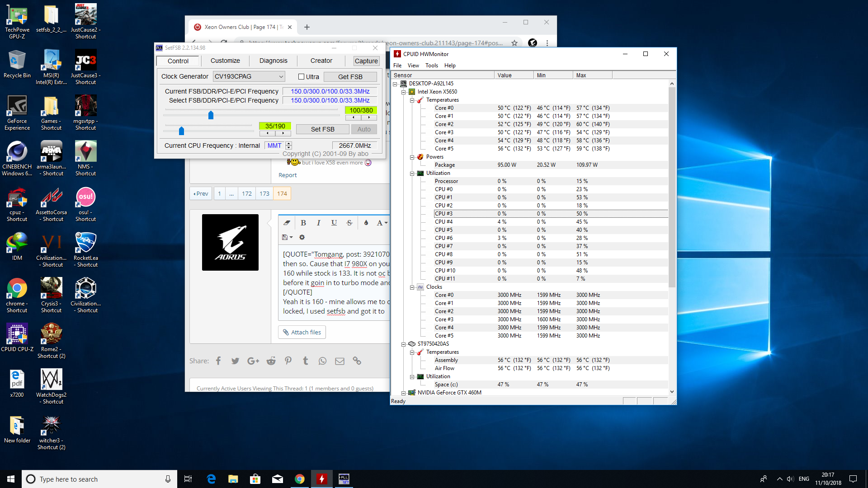Switch to the Customize tab in SetFSB
Screen dimensions: 868x488
(x=225, y=61)
